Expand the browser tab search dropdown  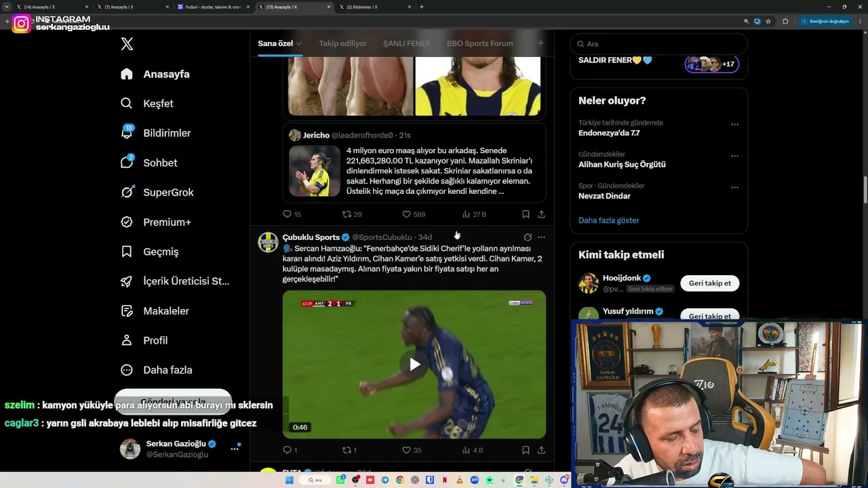(6, 7)
